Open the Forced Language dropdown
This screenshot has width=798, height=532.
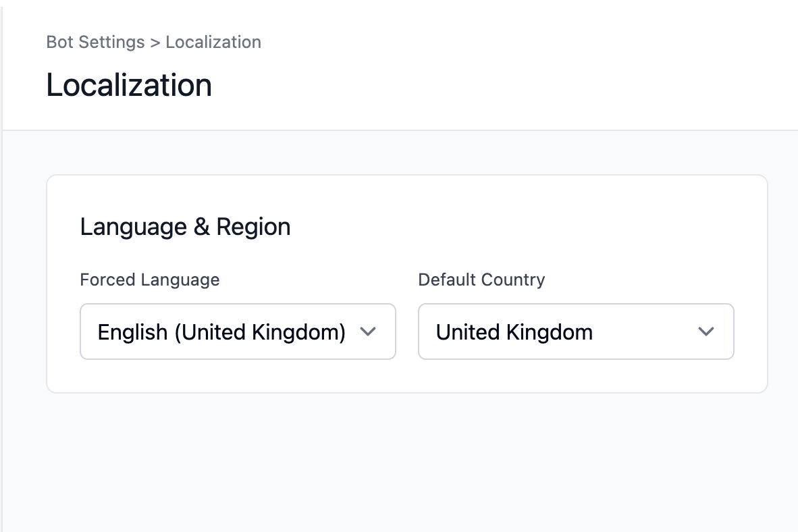click(238, 331)
